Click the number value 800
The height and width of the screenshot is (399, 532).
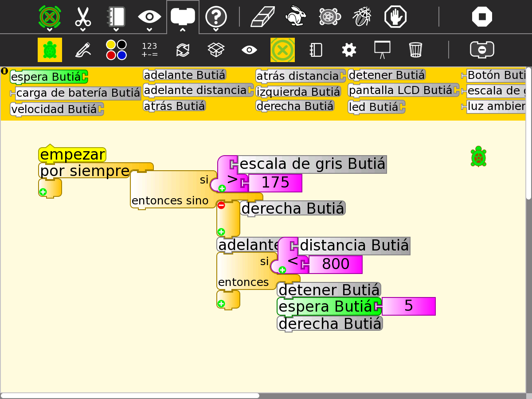click(x=336, y=264)
